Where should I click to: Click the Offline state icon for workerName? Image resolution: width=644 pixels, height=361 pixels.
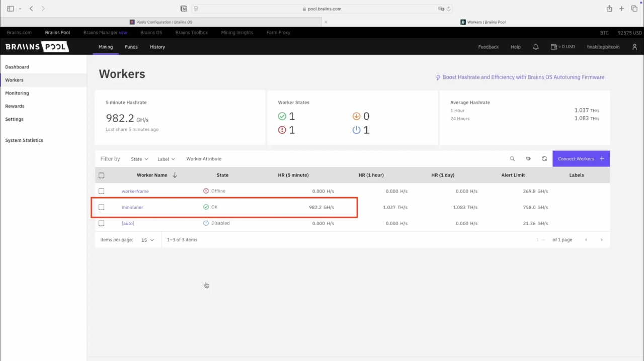tap(206, 191)
